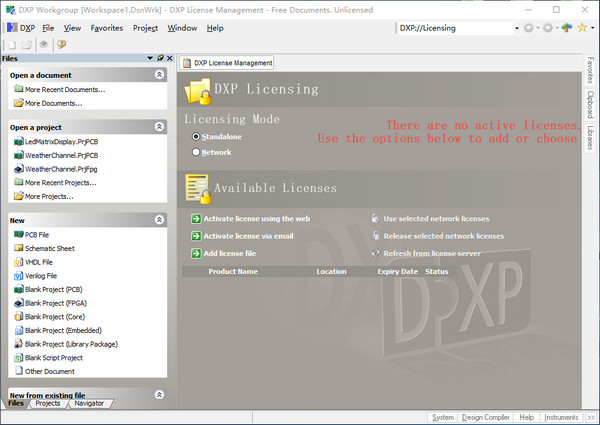600x425 pixels.
Task: Click the Blank Project (Core) icon
Action: pyautogui.click(x=18, y=317)
